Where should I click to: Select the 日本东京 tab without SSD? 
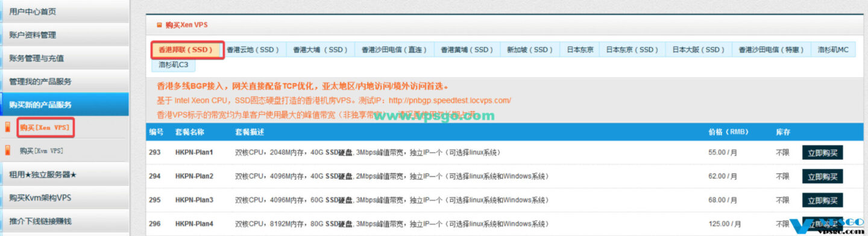pos(580,49)
